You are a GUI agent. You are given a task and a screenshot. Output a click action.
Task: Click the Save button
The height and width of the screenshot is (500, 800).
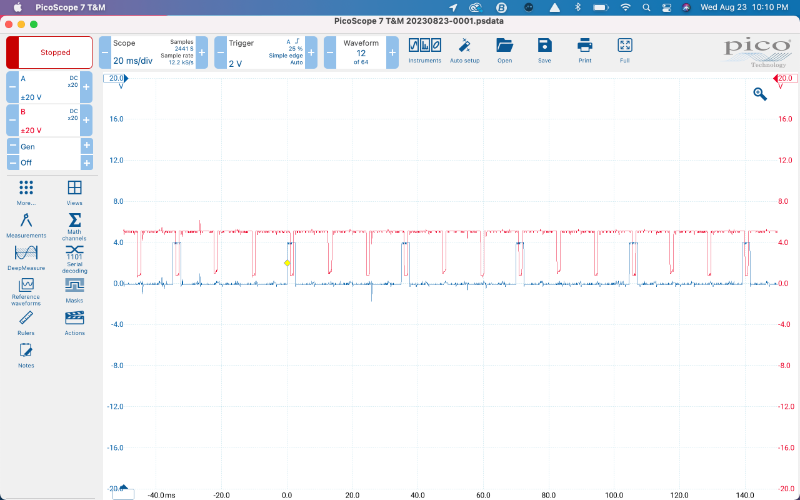pyautogui.click(x=544, y=49)
